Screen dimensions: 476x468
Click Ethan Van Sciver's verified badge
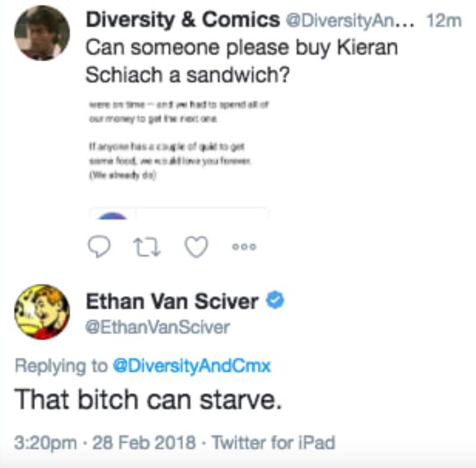tap(275, 301)
